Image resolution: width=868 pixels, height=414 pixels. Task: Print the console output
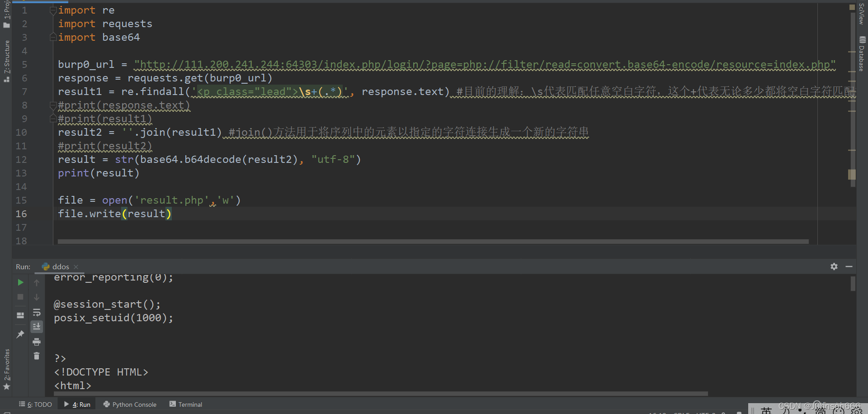coord(37,342)
